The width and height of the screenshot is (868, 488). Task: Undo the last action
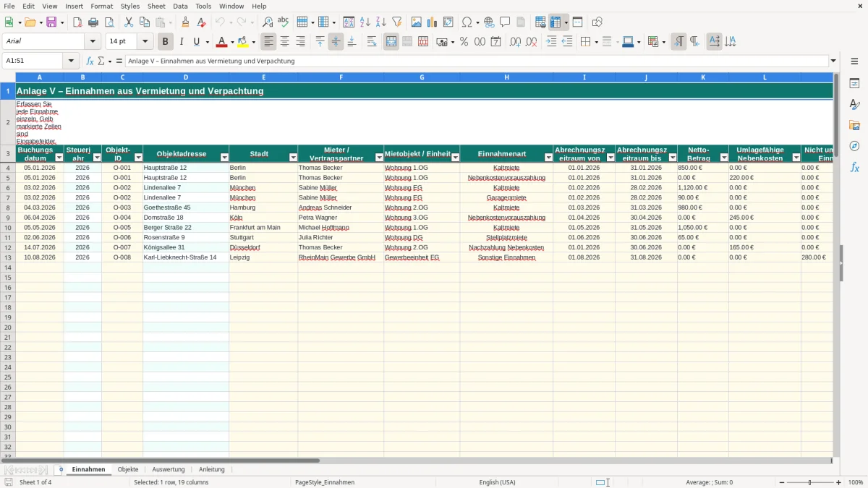[x=220, y=22]
